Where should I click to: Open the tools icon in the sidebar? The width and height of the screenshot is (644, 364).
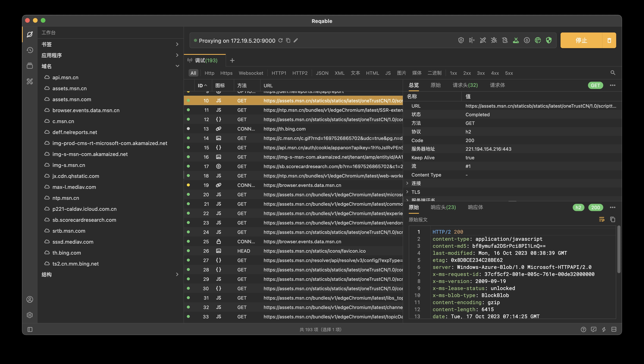[x=30, y=81]
